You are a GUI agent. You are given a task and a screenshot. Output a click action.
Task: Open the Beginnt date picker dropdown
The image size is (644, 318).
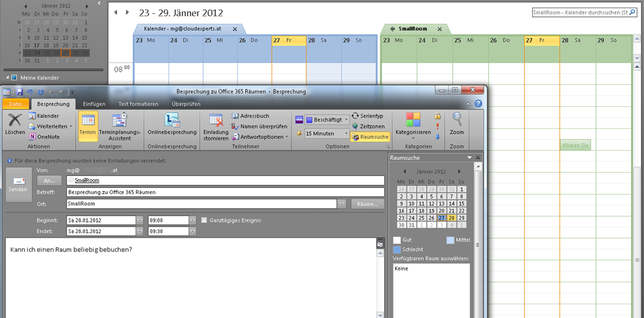coord(140,221)
